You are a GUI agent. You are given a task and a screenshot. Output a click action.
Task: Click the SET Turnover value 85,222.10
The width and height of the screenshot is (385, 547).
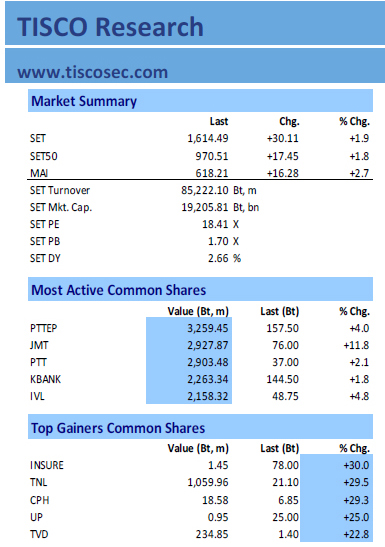205,190
